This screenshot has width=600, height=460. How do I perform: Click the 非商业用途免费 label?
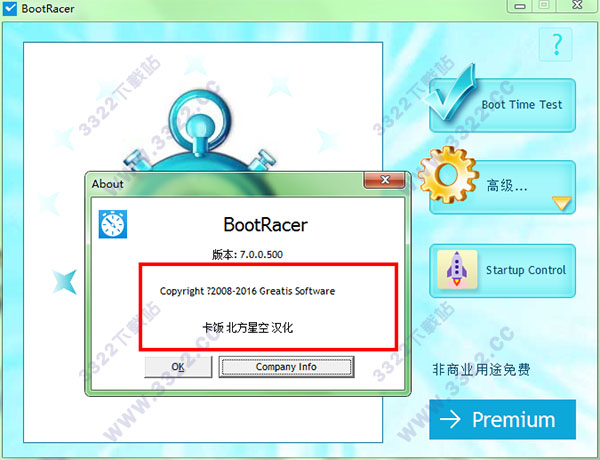(x=481, y=370)
